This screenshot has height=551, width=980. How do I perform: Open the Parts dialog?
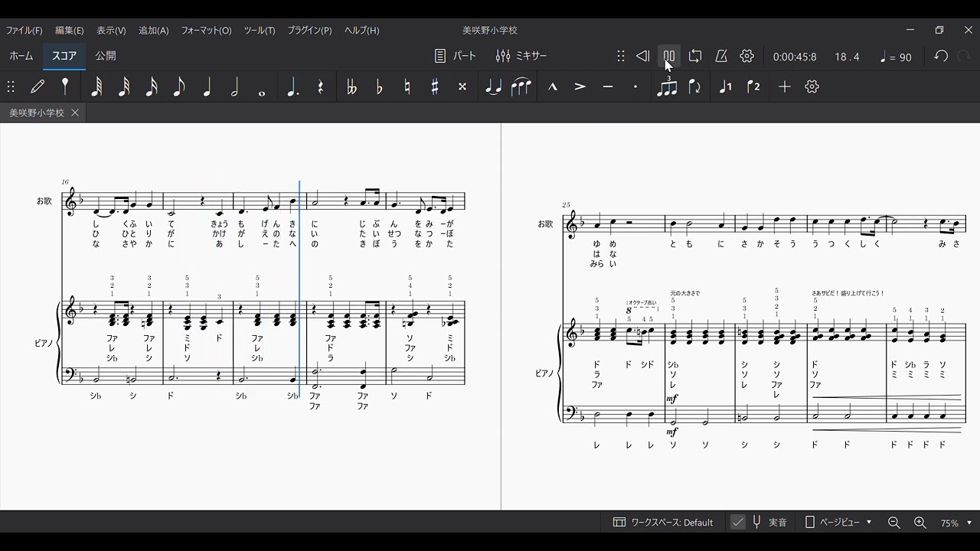pos(455,56)
